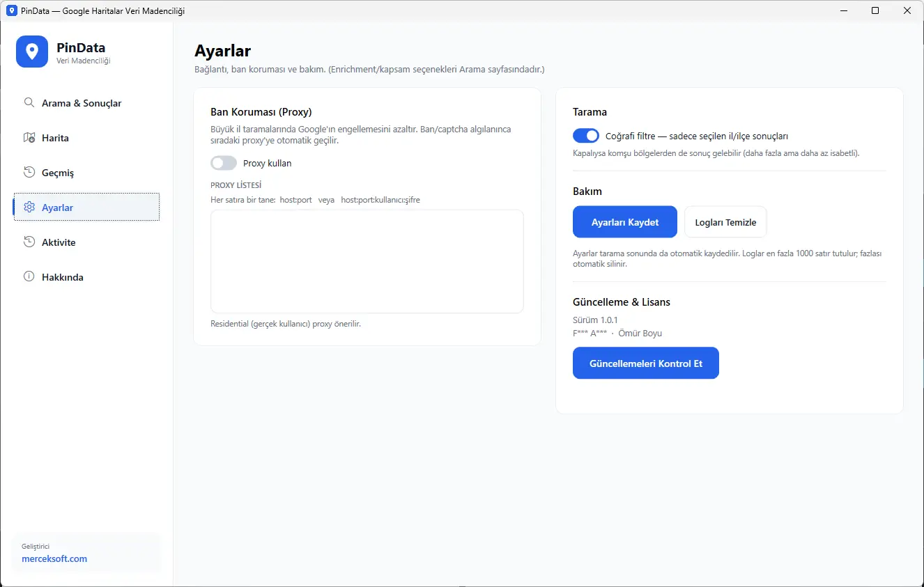The width and height of the screenshot is (924, 587).
Task: Select the Ayarlar sidebar item
Action: (x=86, y=208)
